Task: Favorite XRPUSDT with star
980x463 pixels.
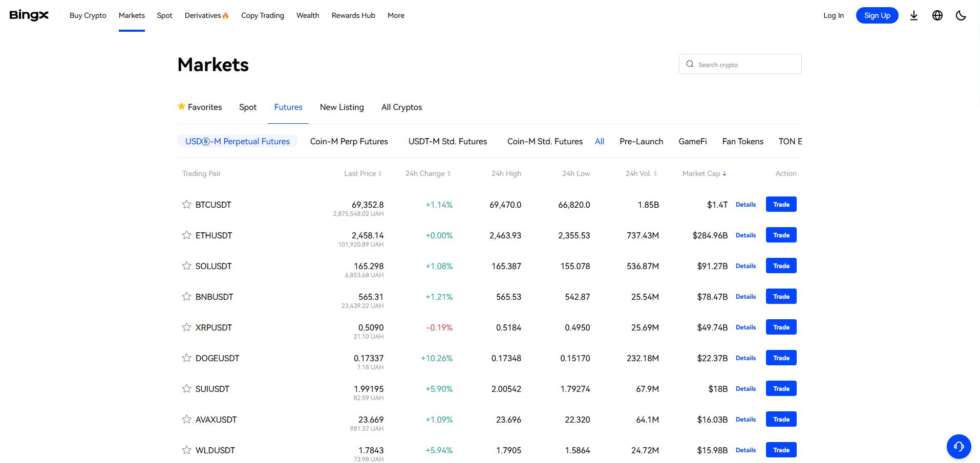Action: coord(186,327)
